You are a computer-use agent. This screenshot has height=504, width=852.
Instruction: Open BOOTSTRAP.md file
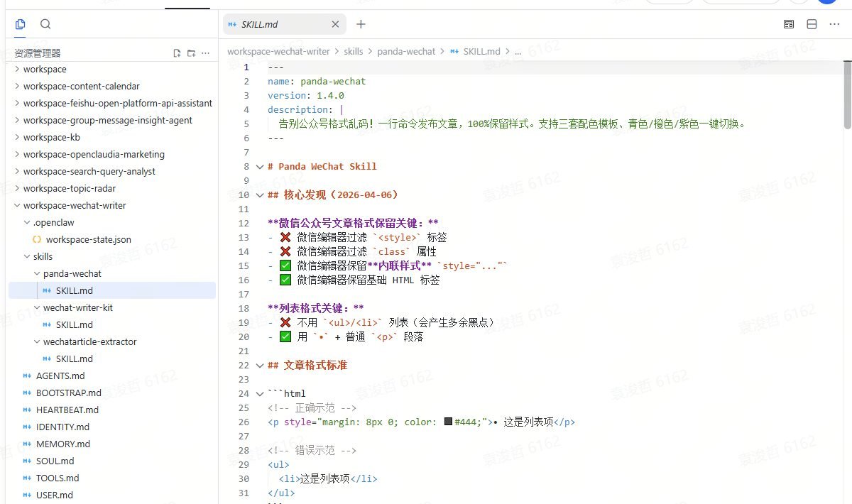tap(69, 393)
